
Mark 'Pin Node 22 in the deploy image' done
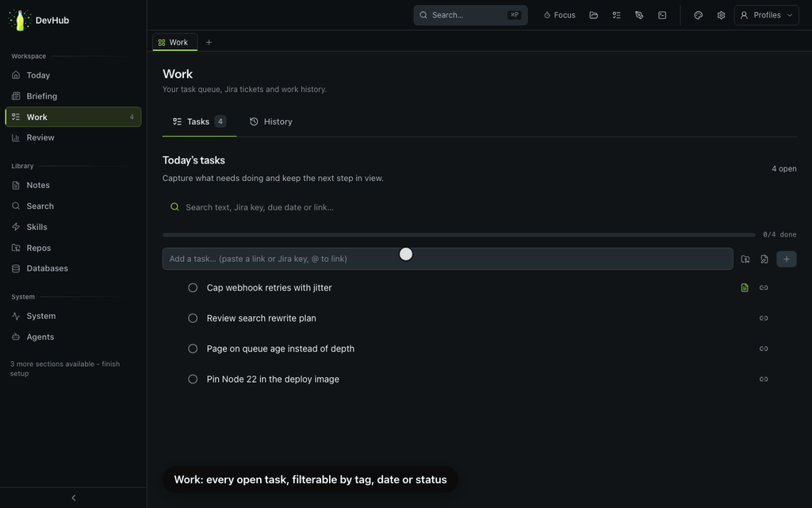[x=193, y=379]
